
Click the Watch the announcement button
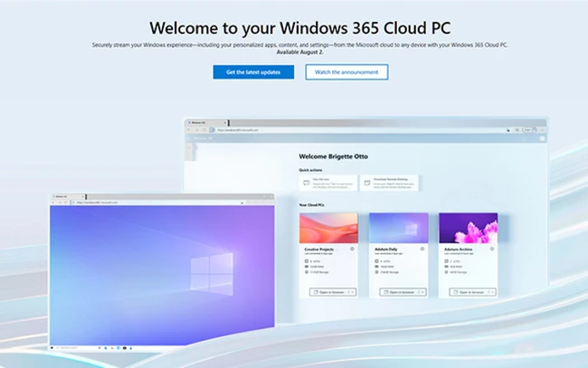click(346, 72)
